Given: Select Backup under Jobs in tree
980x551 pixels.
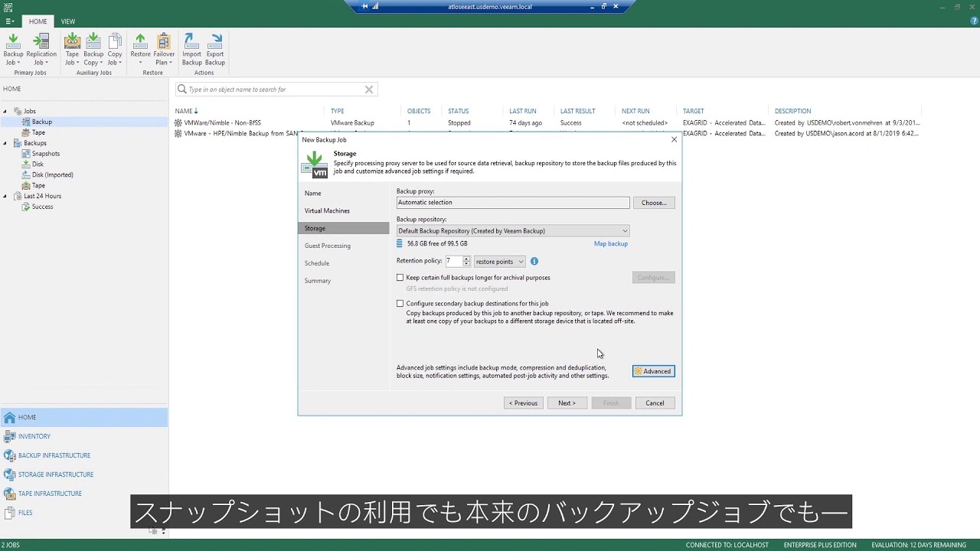Looking at the screenshot, I should click(x=42, y=122).
